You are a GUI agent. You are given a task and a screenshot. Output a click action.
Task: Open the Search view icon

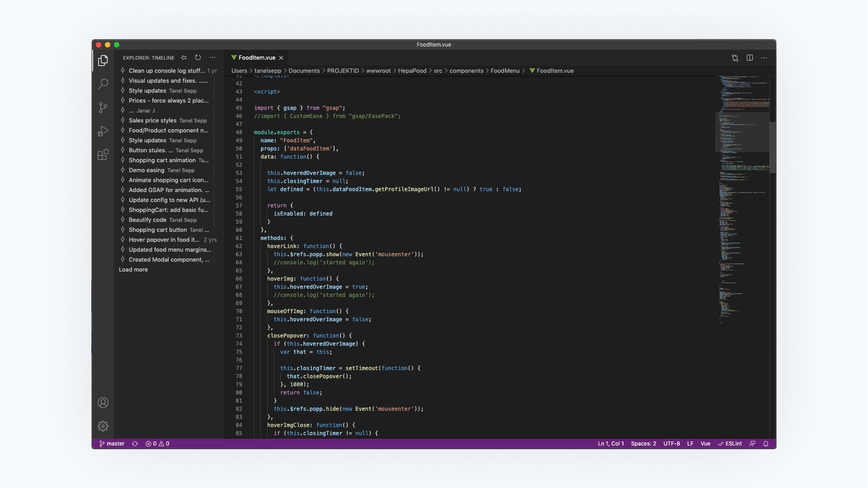pos(103,84)
